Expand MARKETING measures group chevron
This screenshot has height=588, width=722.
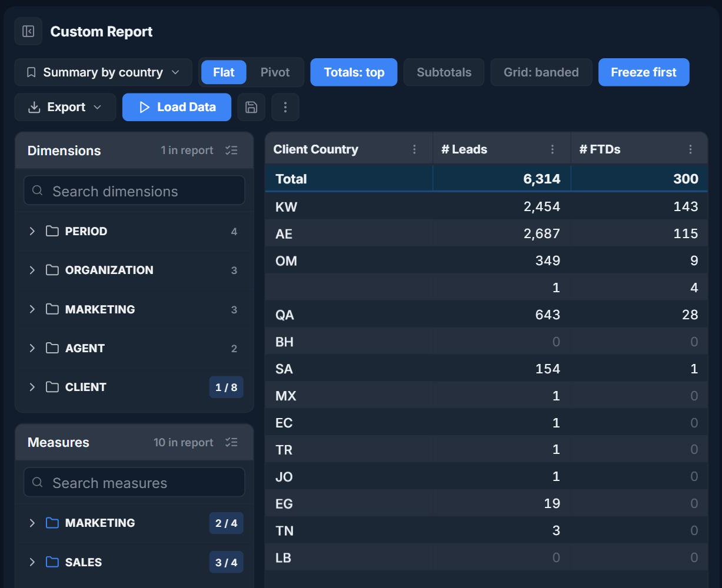coord(32,523)
